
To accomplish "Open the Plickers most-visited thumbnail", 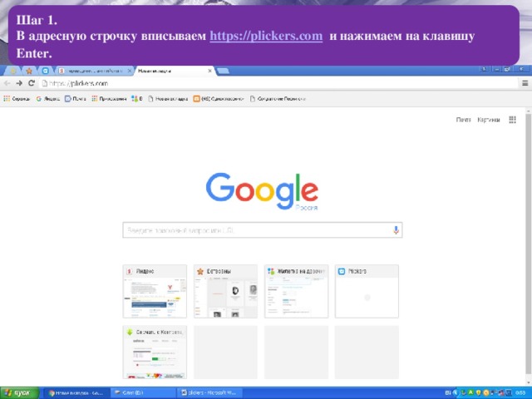I will coord(367,291).
